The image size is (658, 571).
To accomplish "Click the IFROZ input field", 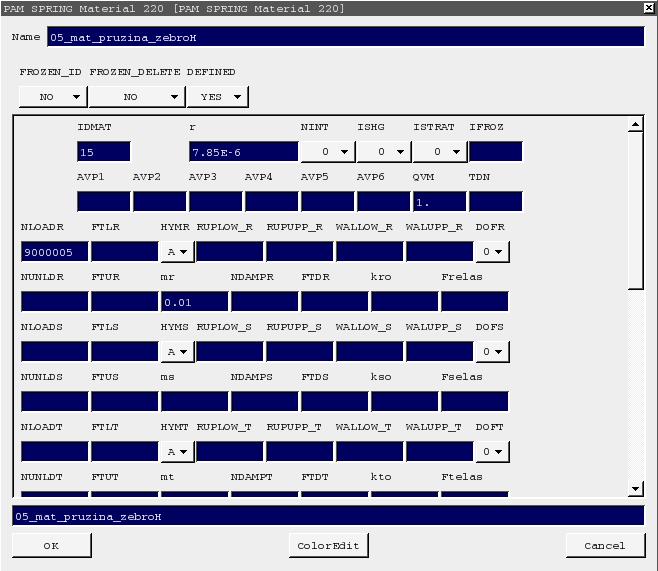I will pyautogui.click(x=496, y=151).
